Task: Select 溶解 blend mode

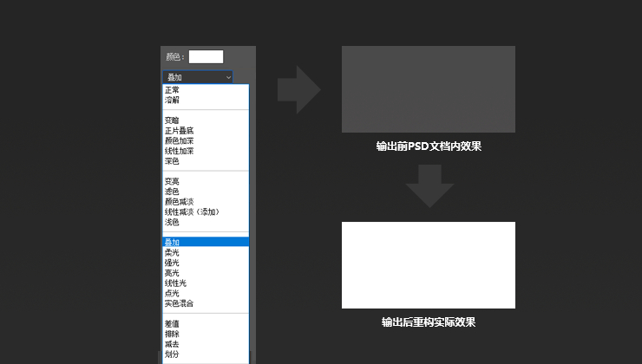Action: pyautogui.click(x=173, y=100)
